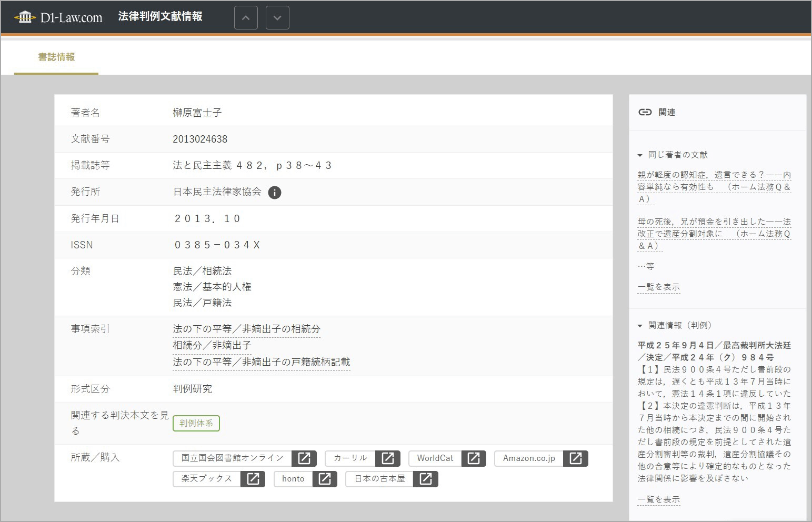Click 一覧を表示 under same-author literature
812x522 pixels.
pos(658,287)
